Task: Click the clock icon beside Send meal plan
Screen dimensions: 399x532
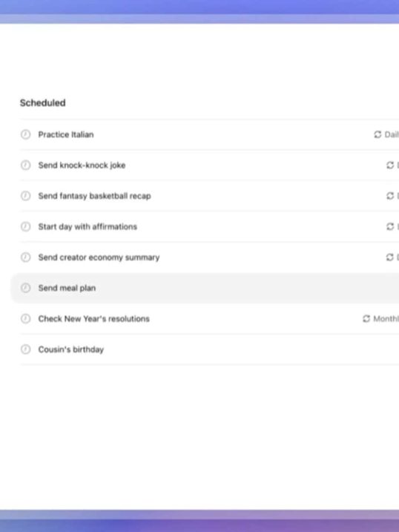Action: [25, 288]
